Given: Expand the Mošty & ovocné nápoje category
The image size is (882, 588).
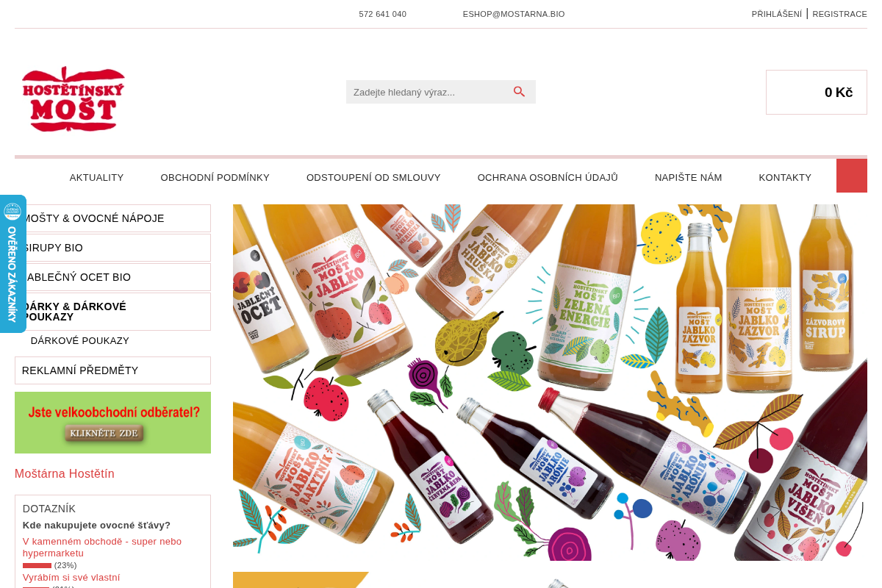Looking at the screenshot, I should tap(112, 218).
